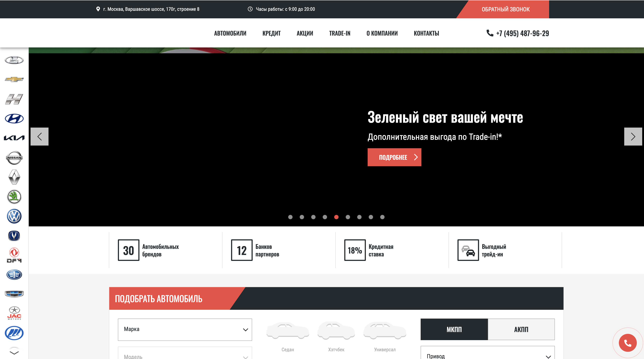
Task: Open the Hyundai brand logo
Action: click(x=14, y=119)
